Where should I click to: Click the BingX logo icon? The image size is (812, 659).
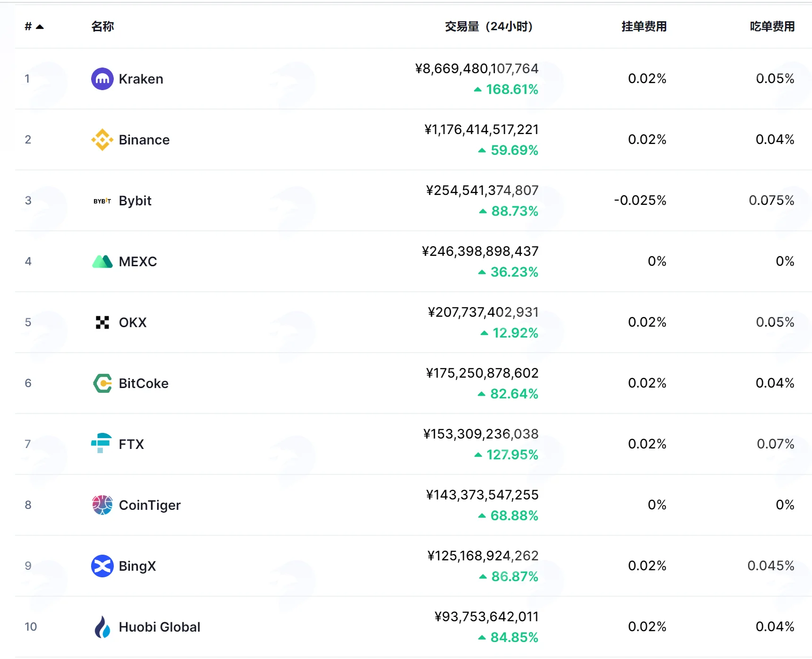(102, 566)
